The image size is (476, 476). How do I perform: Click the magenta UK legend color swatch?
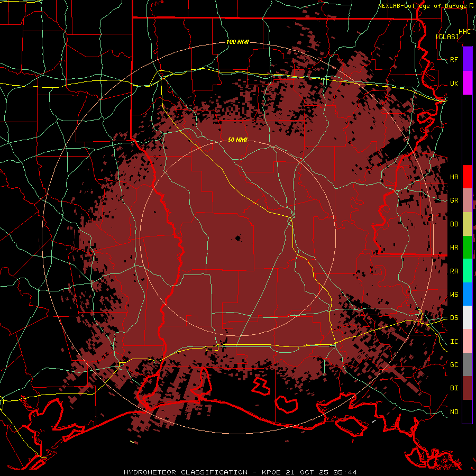click(467, 83)
